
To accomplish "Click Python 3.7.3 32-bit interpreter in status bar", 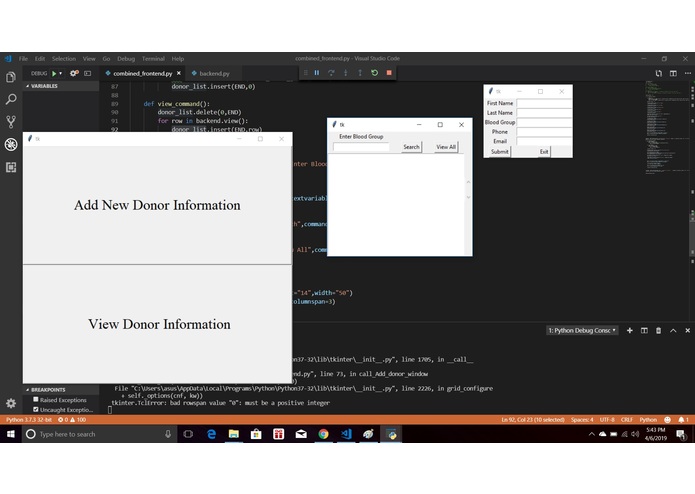I will [x=29, y=420].
